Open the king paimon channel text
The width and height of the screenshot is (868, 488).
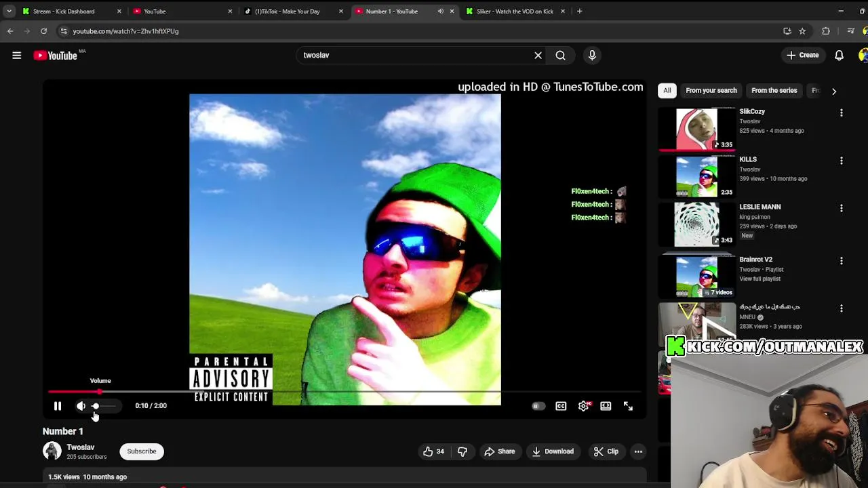(755, 217)
